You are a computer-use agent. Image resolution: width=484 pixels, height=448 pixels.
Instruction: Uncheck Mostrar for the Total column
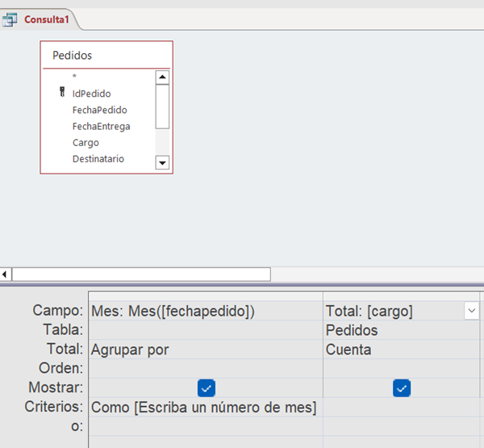click(x=401, y=388)
